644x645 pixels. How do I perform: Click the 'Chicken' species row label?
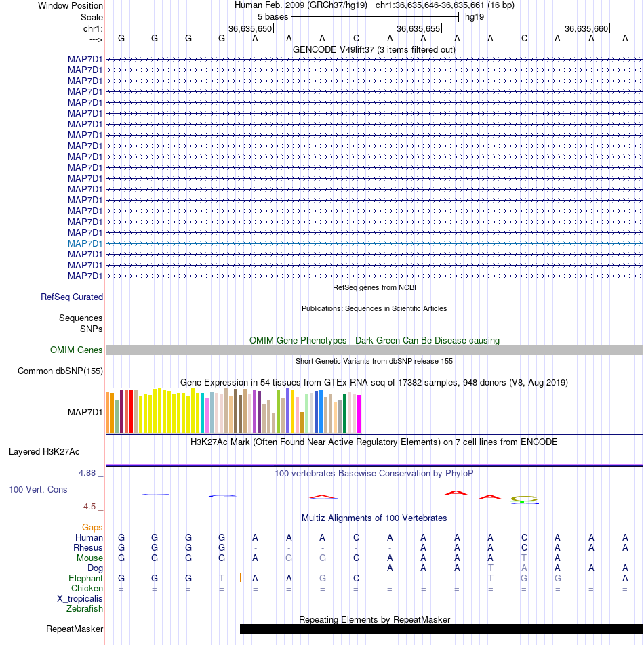click(87, 588)
